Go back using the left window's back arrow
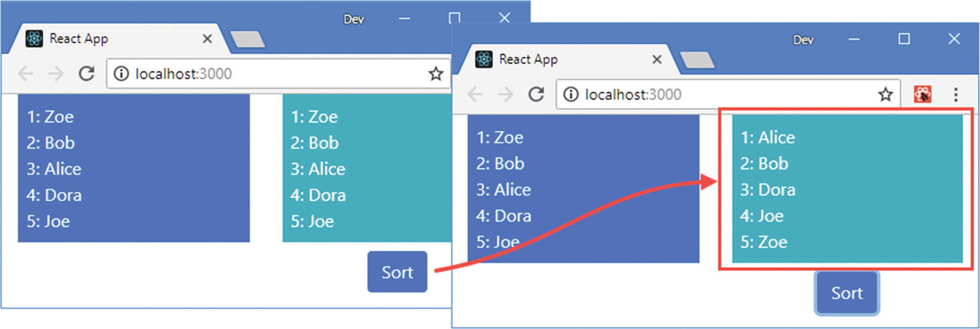The width and height of the screenshot is (980, 329). pyautogui.click(x=26, y=74)
